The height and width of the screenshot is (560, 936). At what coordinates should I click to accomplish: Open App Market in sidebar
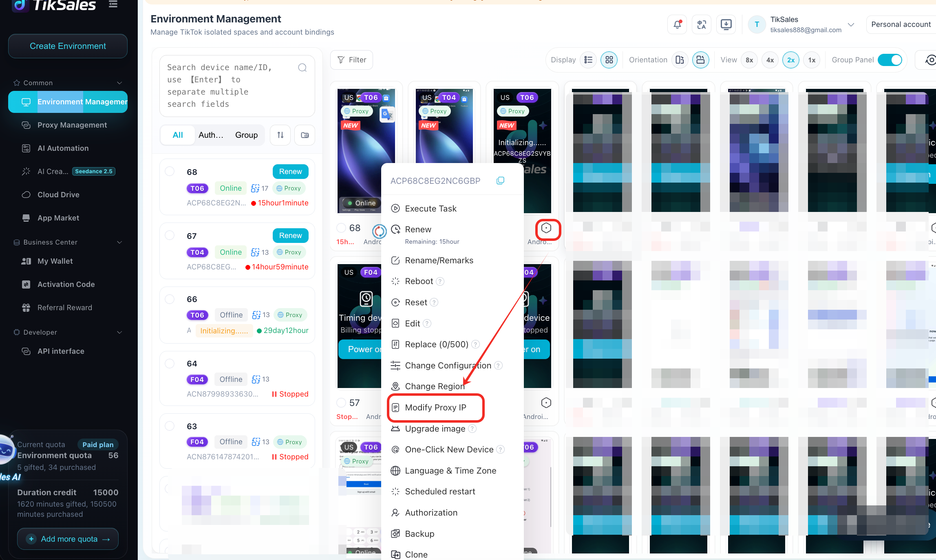(x=68, y=218)
